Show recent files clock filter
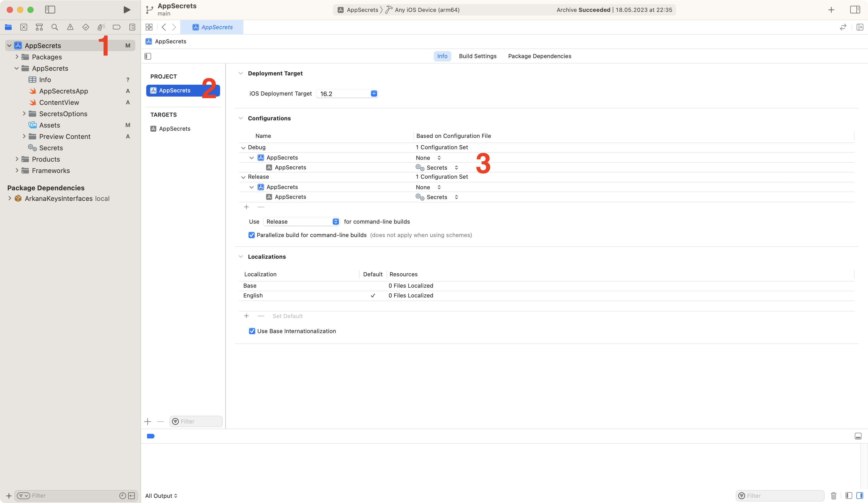This screenshot has height=503, width=868. [122, 496]
